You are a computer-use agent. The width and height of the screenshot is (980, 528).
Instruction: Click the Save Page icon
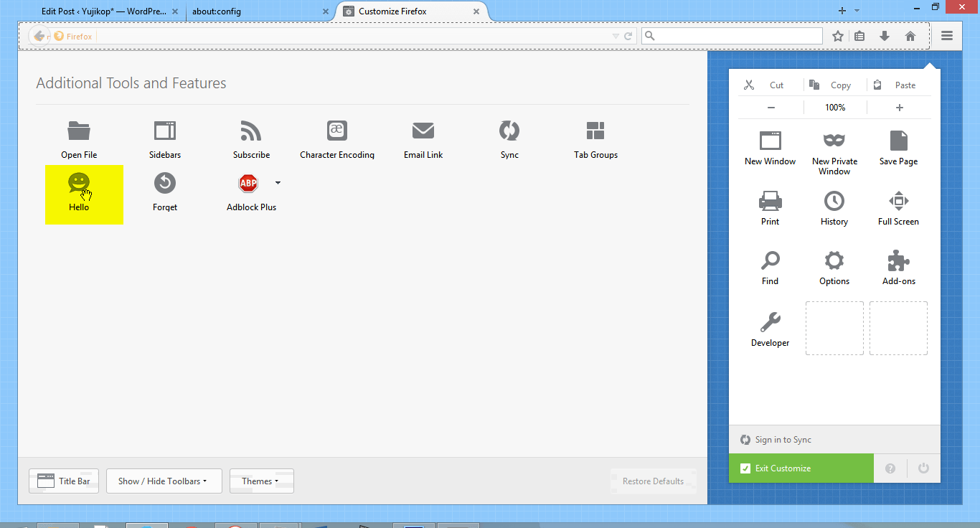pos(899,140)
